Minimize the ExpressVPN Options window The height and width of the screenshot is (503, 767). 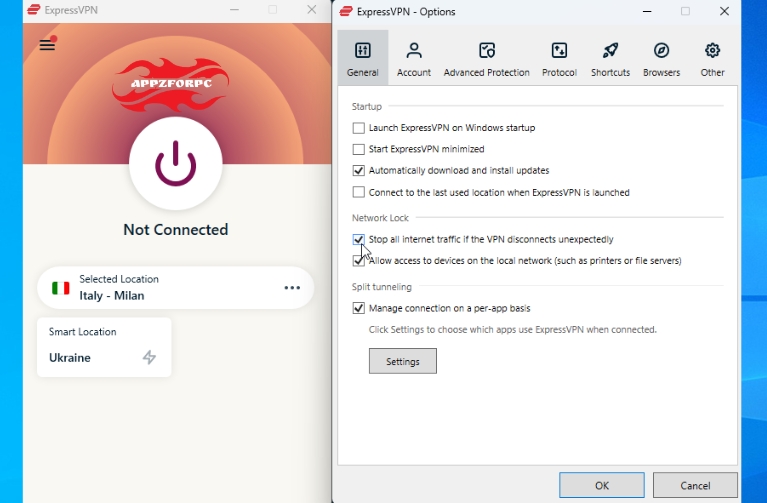647,11
